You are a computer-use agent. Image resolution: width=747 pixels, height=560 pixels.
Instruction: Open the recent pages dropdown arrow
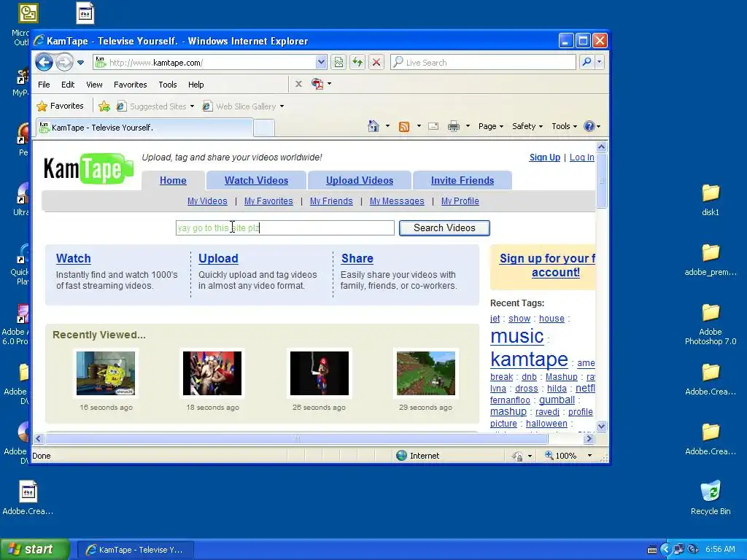coord(80,63)
